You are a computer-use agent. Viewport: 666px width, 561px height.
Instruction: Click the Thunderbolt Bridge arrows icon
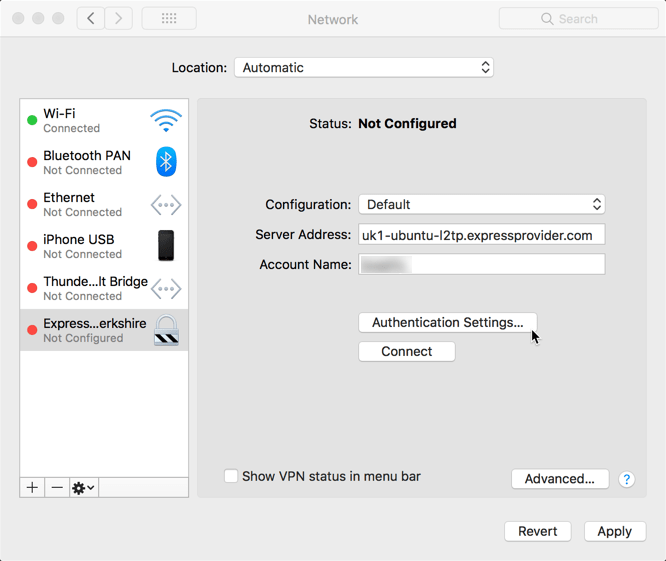pyautogui.click(x=166, y=289)
